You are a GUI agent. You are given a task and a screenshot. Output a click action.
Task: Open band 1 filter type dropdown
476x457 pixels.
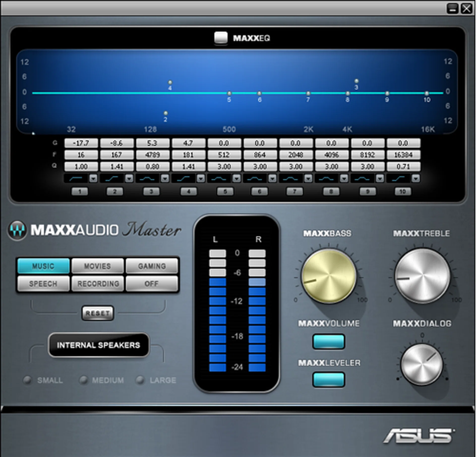click(x=93, y=179)
